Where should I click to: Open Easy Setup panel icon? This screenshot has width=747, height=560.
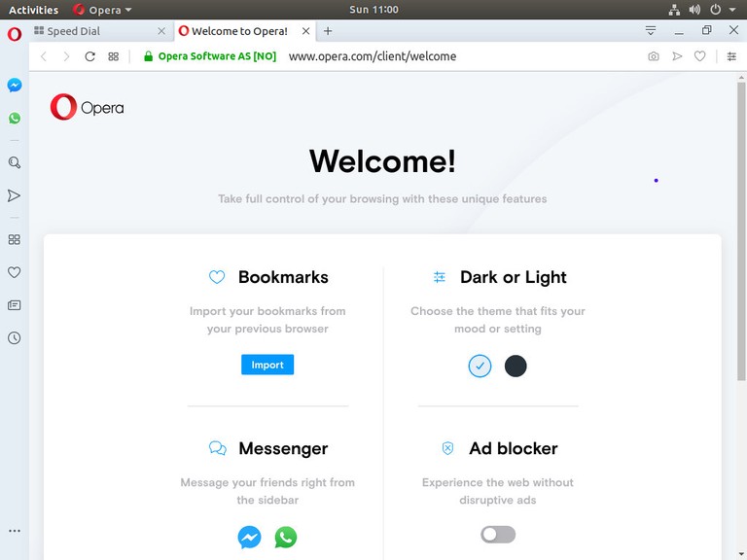(x=731, y=56)
